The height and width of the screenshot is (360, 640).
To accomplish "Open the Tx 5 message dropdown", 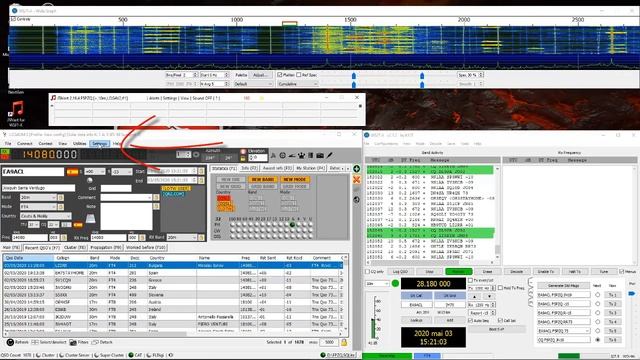I will [x=563, y=331].
